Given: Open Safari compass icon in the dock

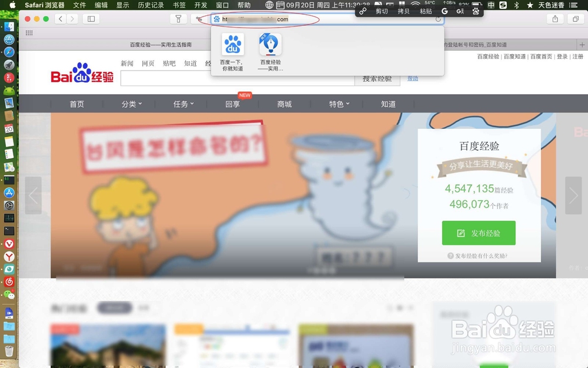Looking at the screenshot, I should click(x=9, y=52).
